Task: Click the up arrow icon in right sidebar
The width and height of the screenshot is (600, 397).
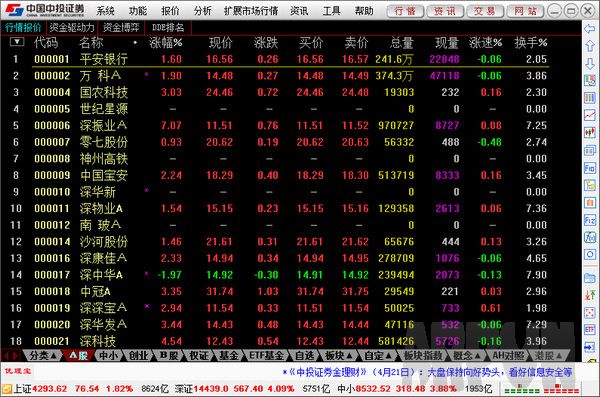Action: 589,46
